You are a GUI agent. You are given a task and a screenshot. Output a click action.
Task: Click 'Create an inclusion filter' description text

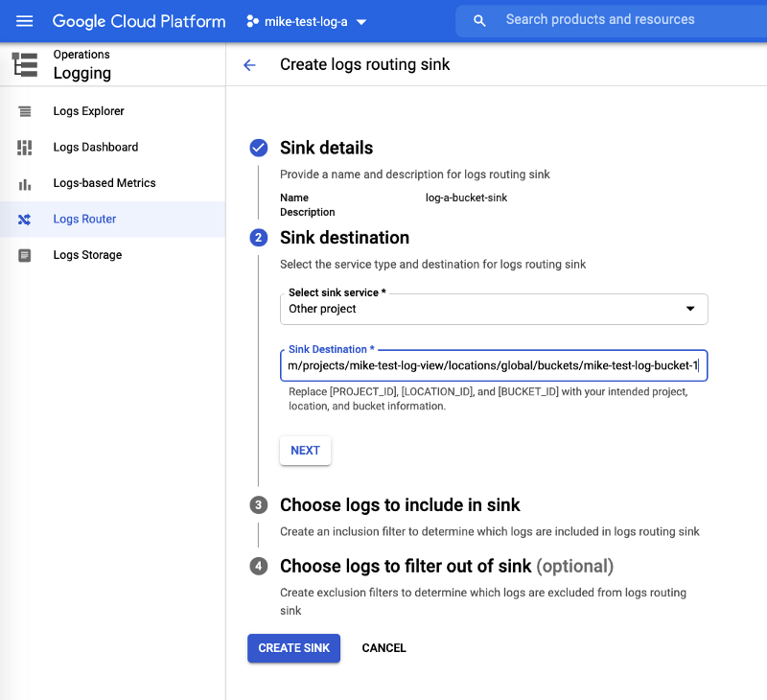[x=490, y=532]
